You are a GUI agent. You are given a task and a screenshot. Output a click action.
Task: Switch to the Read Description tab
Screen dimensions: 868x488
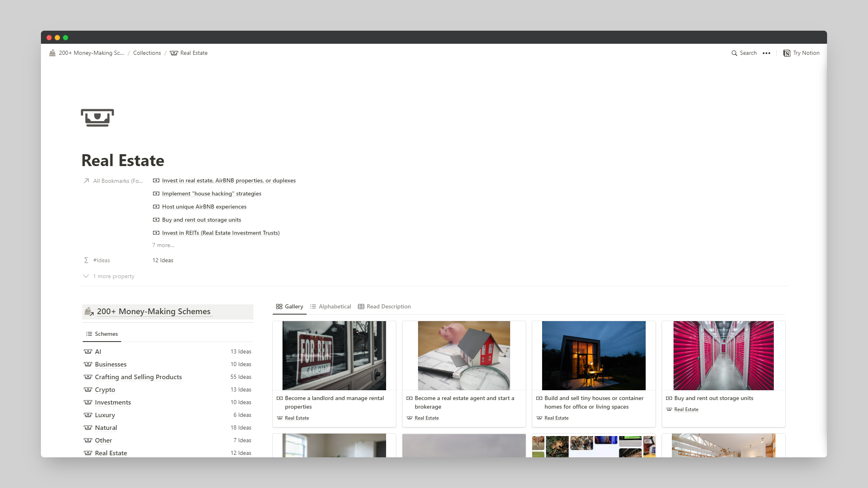pyautogui.click(x=384, y=307)
